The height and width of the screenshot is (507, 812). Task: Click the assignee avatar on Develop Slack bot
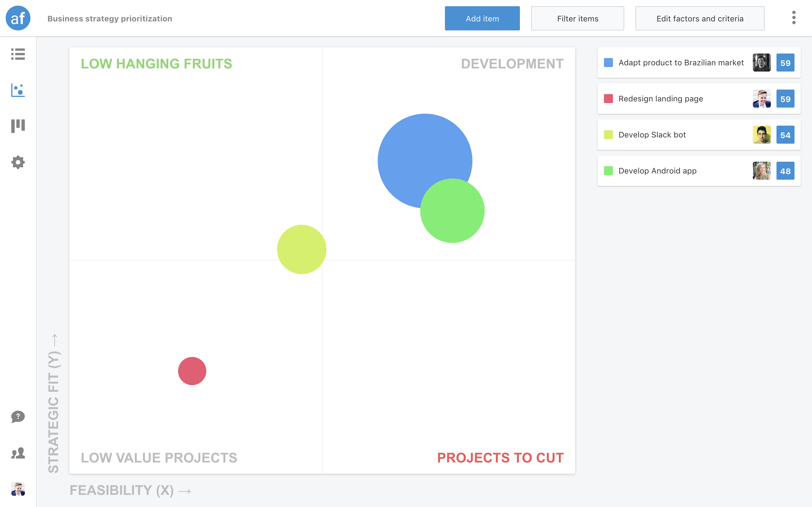pos(762,134)
